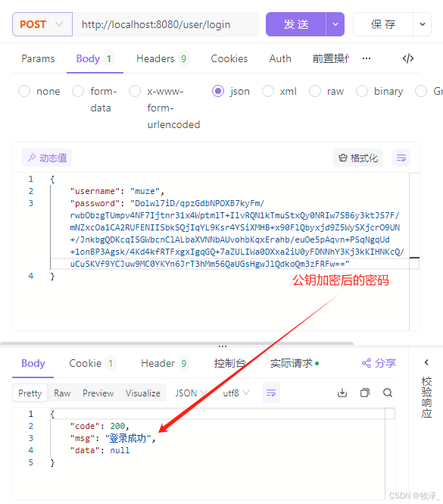Select the Pretty response view

click(30, 393)
